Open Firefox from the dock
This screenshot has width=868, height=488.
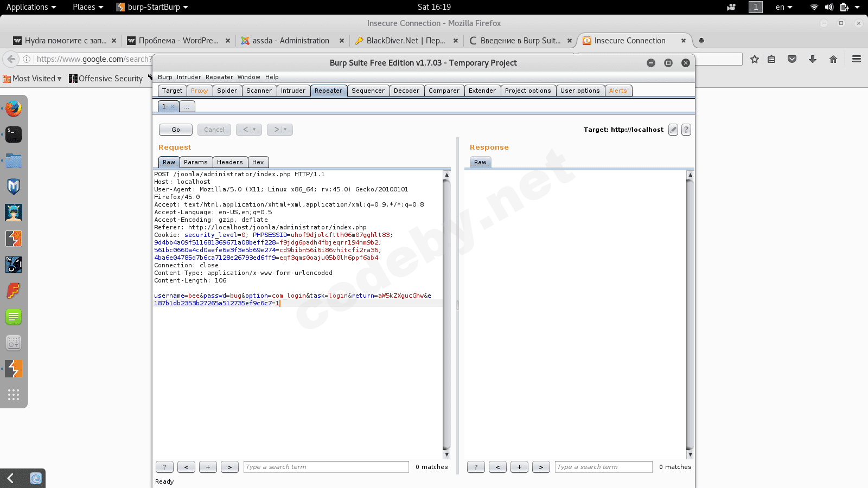pyautogui.click(x=14, y=108)
